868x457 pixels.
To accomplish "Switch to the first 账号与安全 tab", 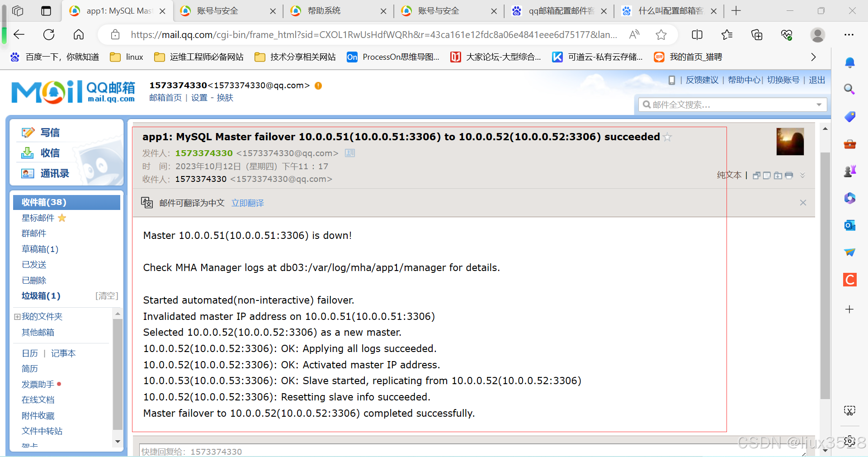I will coord(228,11).
